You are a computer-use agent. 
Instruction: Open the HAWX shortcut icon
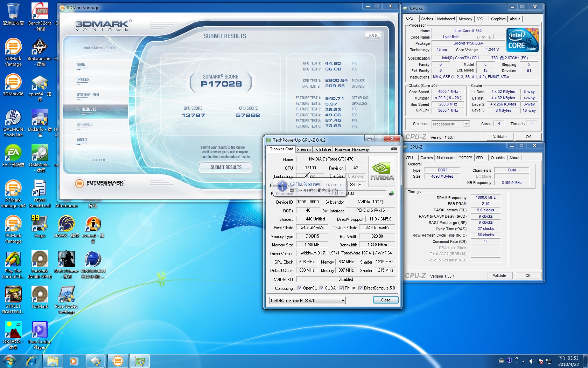[66, 226]
